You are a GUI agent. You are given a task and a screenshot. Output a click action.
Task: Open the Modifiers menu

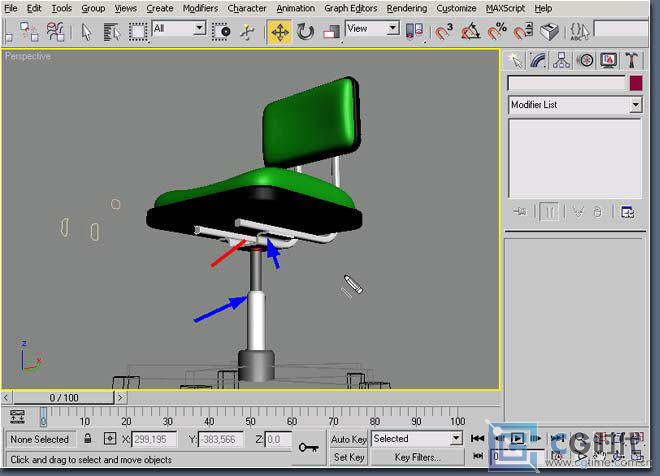coord(200,8)
